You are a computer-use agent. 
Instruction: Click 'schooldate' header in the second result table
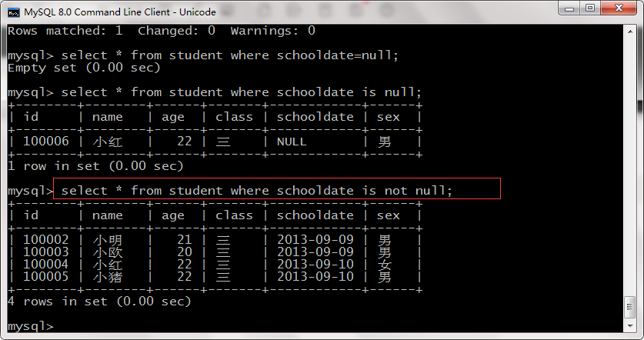(x=315, y=215)
